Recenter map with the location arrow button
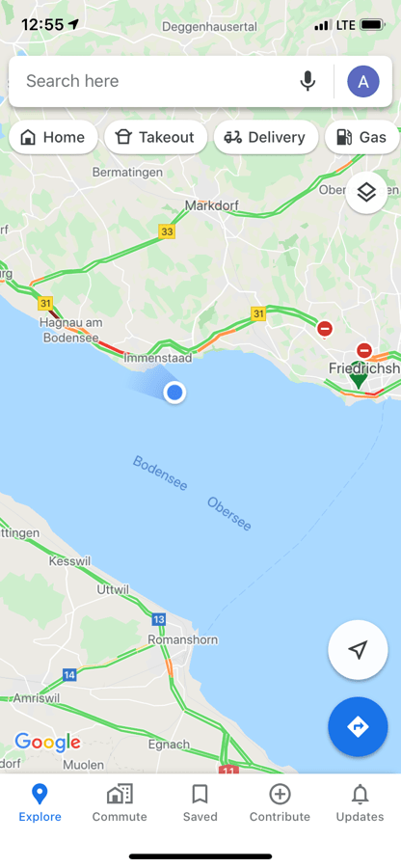The image size is (401, 868). (x=358, y=650)
